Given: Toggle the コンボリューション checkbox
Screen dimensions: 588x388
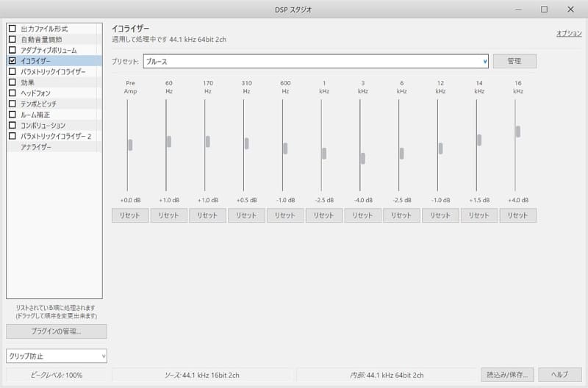Looking at the screenshot, I should 12,125.
